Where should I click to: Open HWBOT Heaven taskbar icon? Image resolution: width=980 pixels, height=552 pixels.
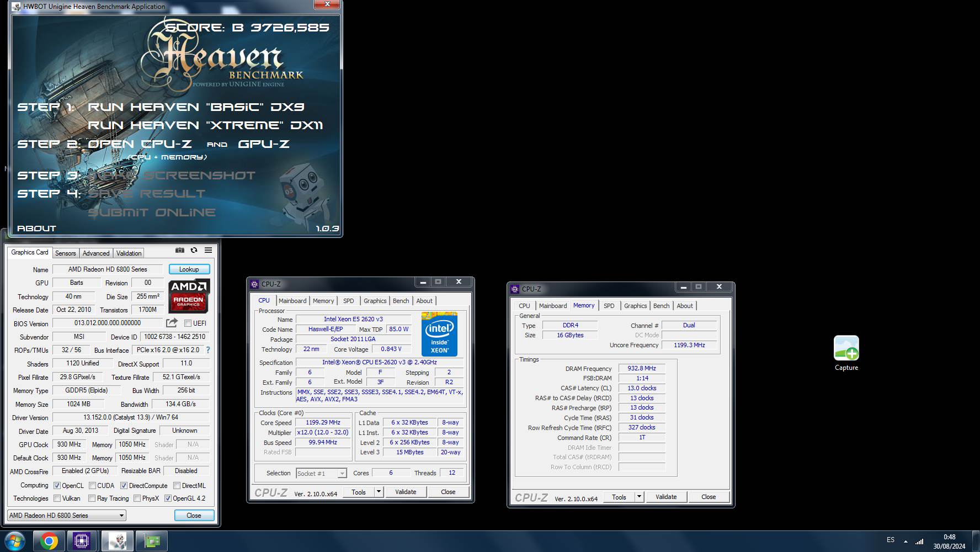pyautogui.click(x=117, y=542)
